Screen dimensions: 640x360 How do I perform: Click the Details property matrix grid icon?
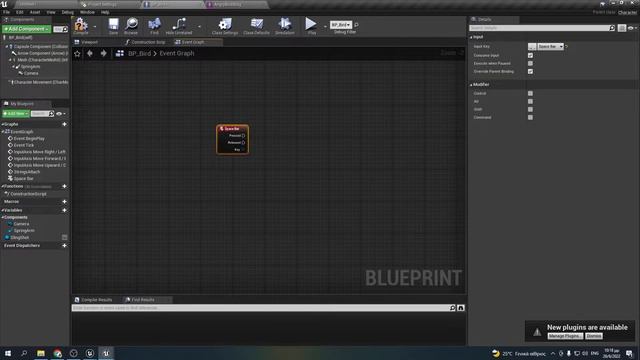click(622, 28)
